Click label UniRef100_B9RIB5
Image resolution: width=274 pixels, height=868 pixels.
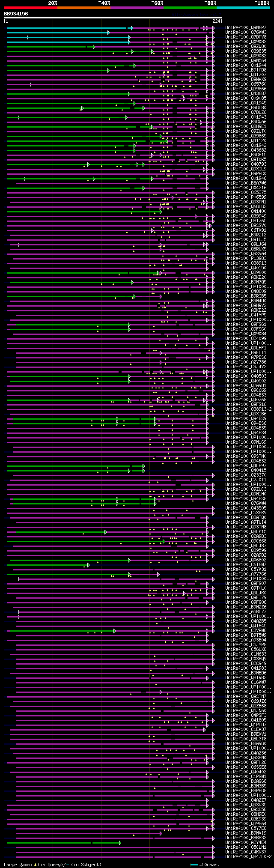246,296
